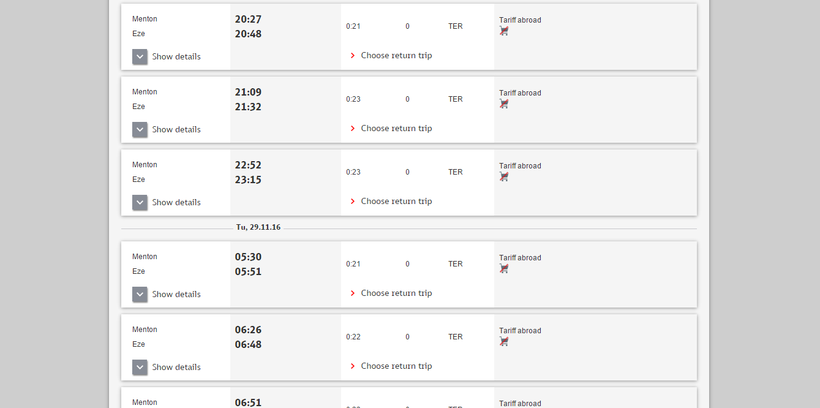Click the 'Tu, 29.11.16' date separator
This screenshot has height=408, width=820.
pos(258,228)
